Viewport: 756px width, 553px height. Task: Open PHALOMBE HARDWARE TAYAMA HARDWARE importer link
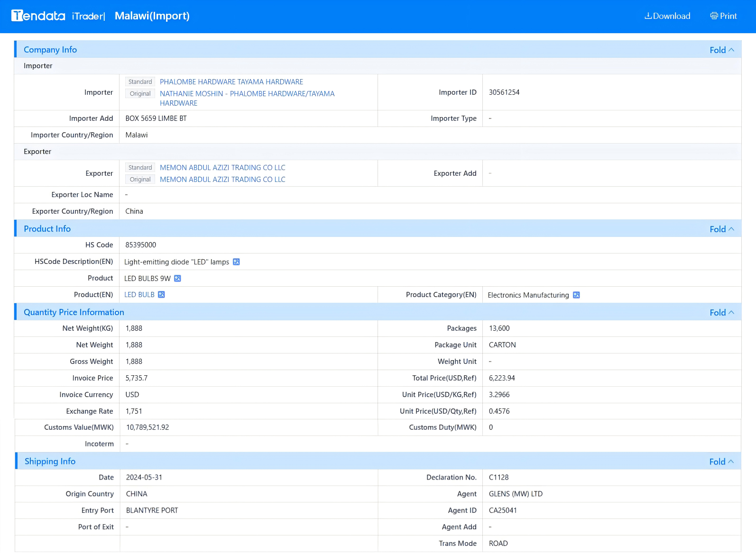(x=231, y=82)
